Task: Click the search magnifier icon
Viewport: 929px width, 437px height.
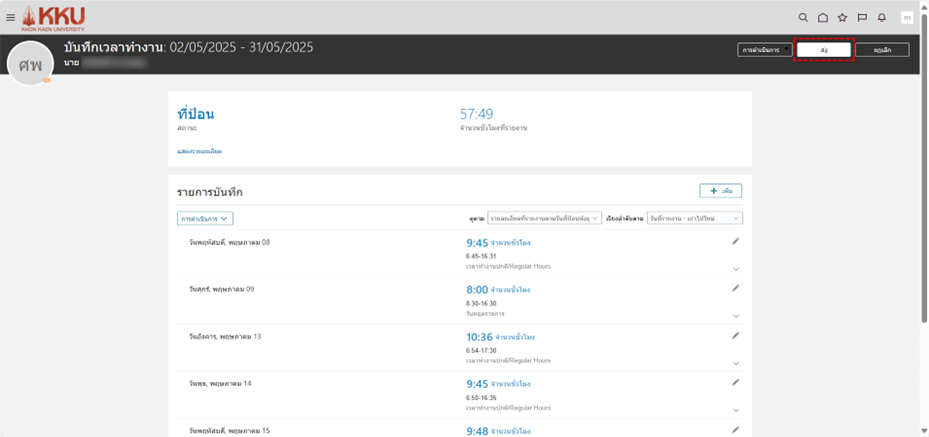Action: [x=803, y=17]
